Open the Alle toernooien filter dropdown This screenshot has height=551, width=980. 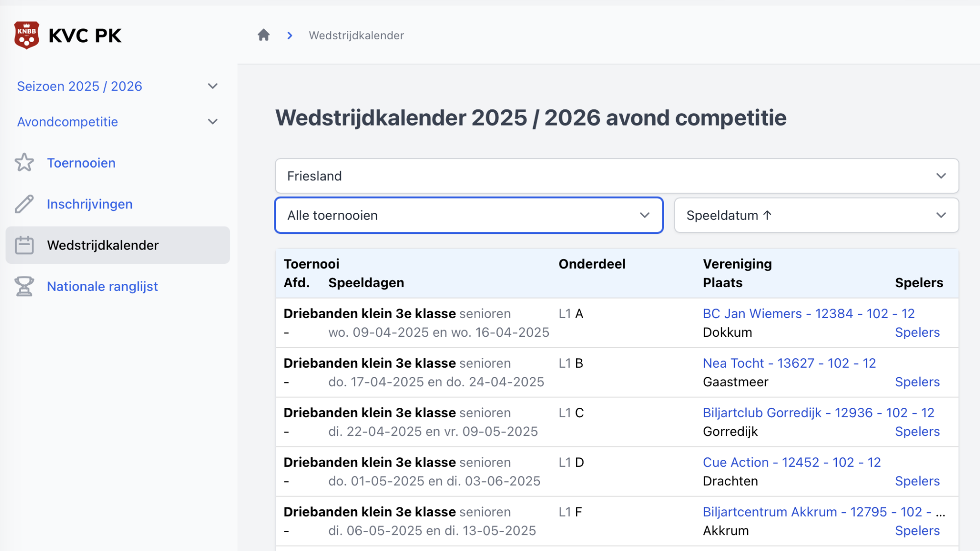point(468,215)
